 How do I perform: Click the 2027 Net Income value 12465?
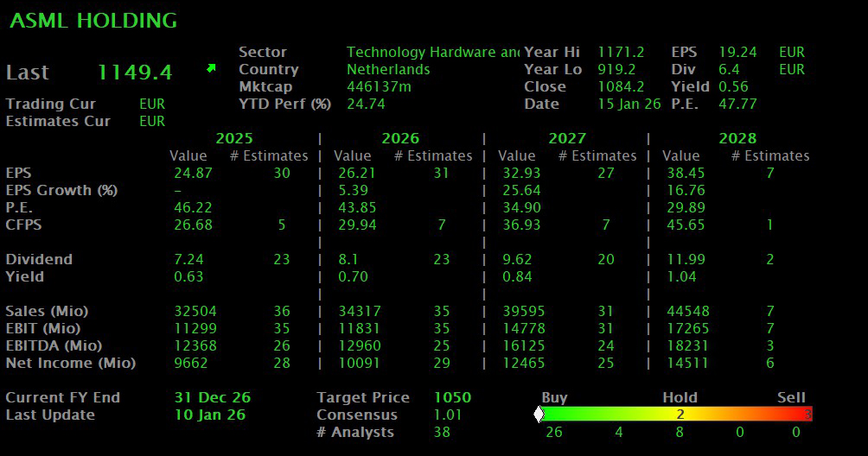point(524,363)
